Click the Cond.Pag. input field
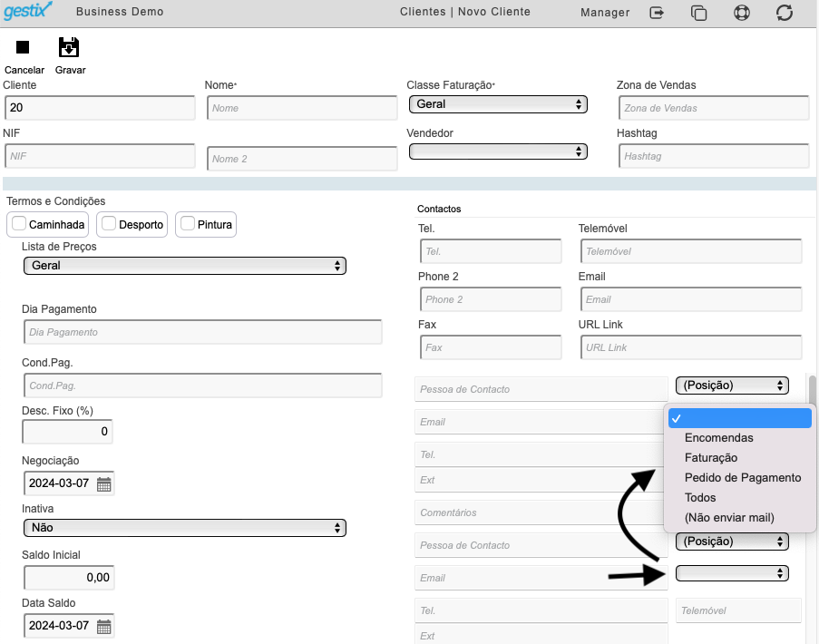Viewport: 819px width, 644px height. (202, 385)
